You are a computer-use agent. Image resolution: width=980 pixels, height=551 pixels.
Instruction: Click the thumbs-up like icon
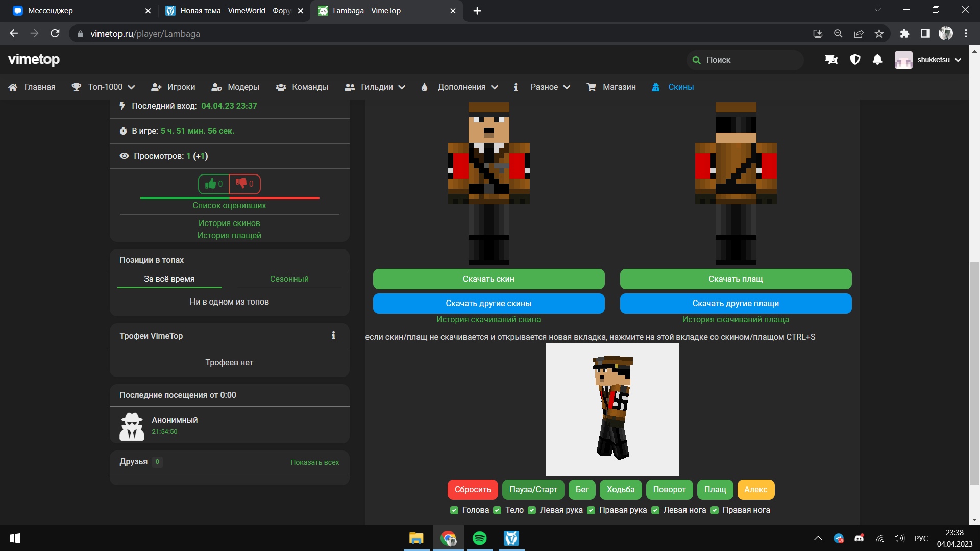[210, 184]
